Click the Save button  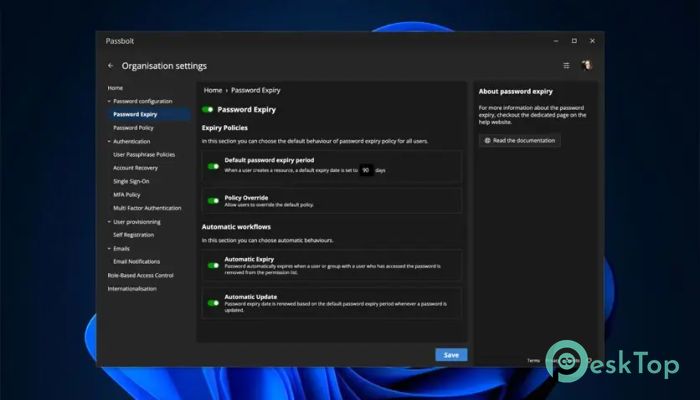pyautogui.click(x=451, y=355)
